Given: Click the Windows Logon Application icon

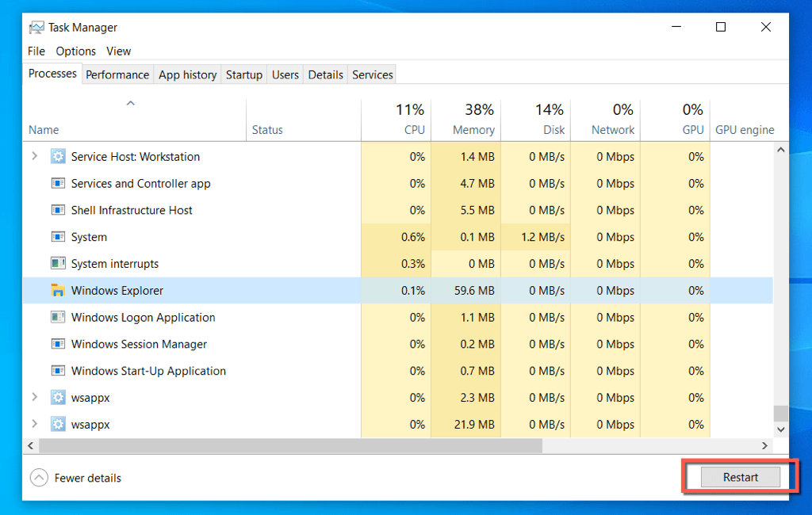Looking at the screenshot, I should click(58, 318).
